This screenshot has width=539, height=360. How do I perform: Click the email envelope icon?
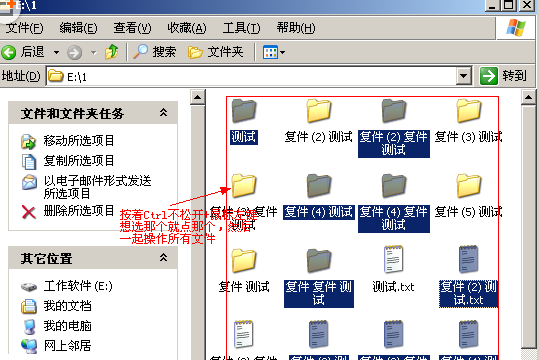click(x=29, y=182)
